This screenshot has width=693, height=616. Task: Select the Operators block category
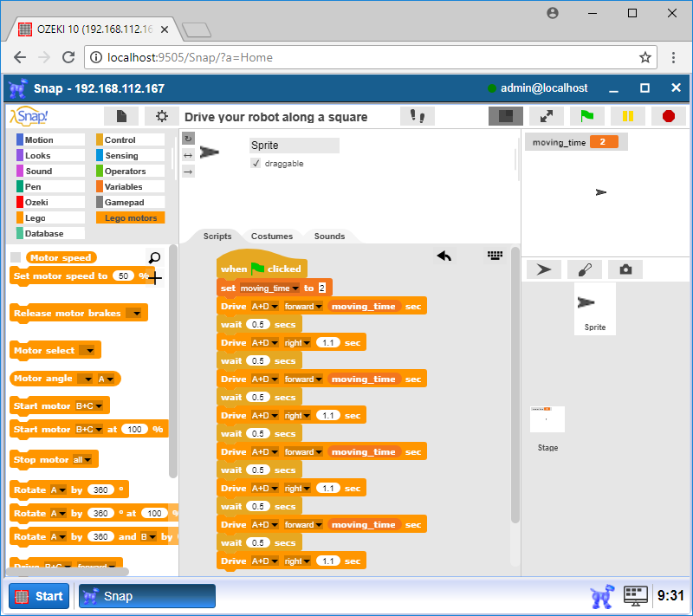131,171
